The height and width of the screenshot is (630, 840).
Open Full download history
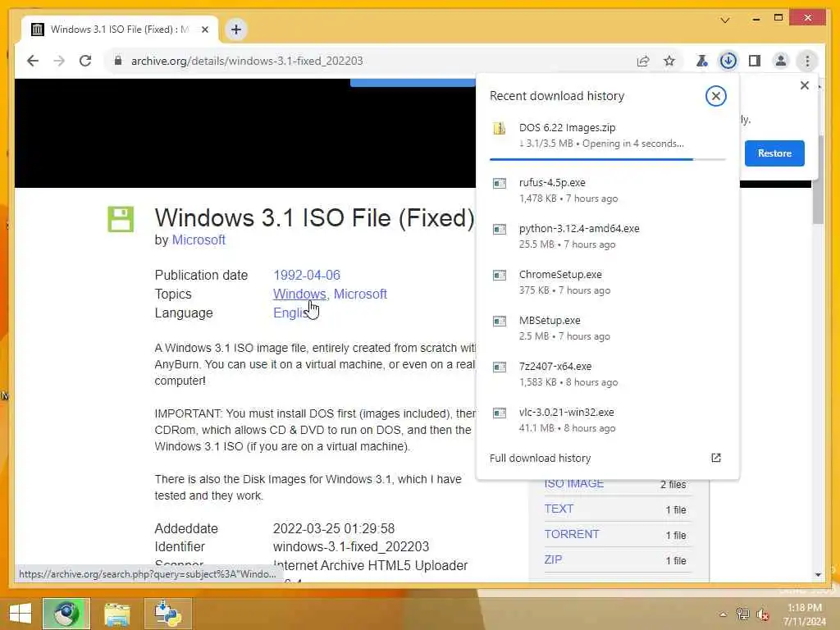click(540, 458)
